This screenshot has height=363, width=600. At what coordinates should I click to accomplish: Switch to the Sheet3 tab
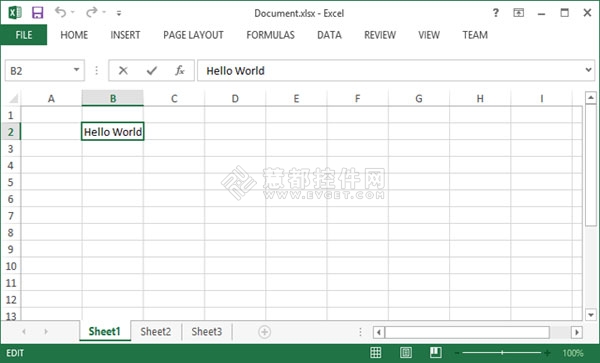click(207, 331)
